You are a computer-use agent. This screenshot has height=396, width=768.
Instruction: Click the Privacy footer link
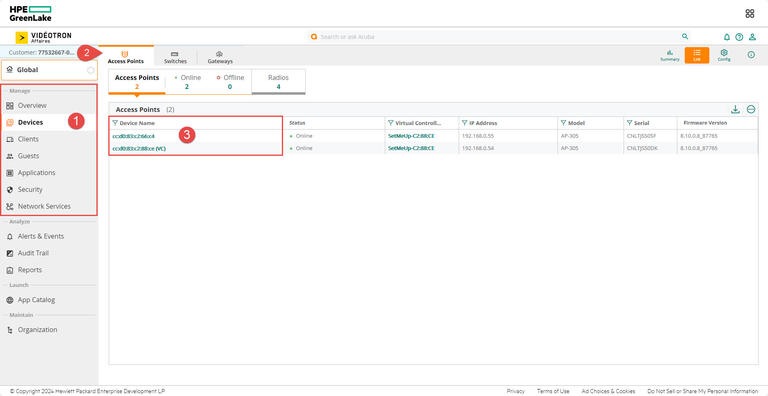(516, 391)
